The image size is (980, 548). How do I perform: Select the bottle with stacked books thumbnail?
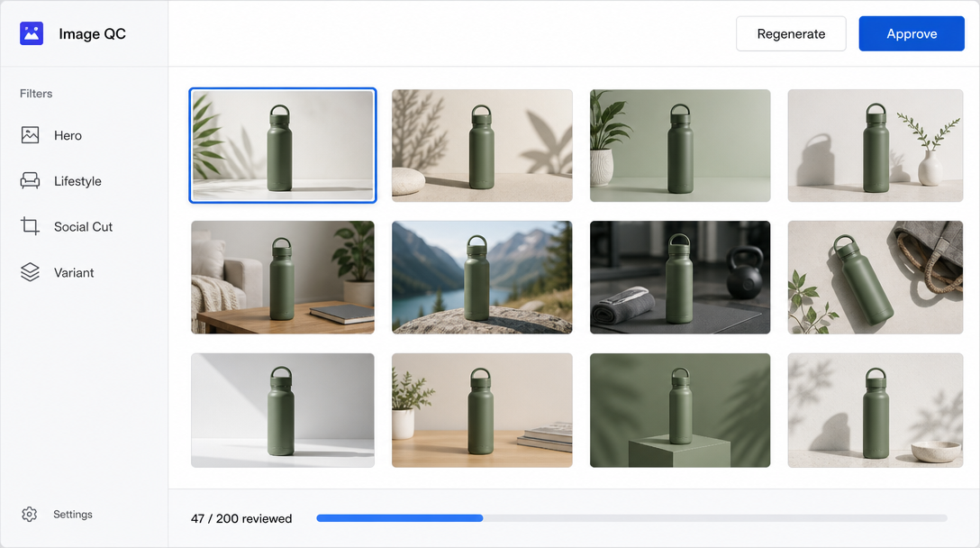coord(482,410)
